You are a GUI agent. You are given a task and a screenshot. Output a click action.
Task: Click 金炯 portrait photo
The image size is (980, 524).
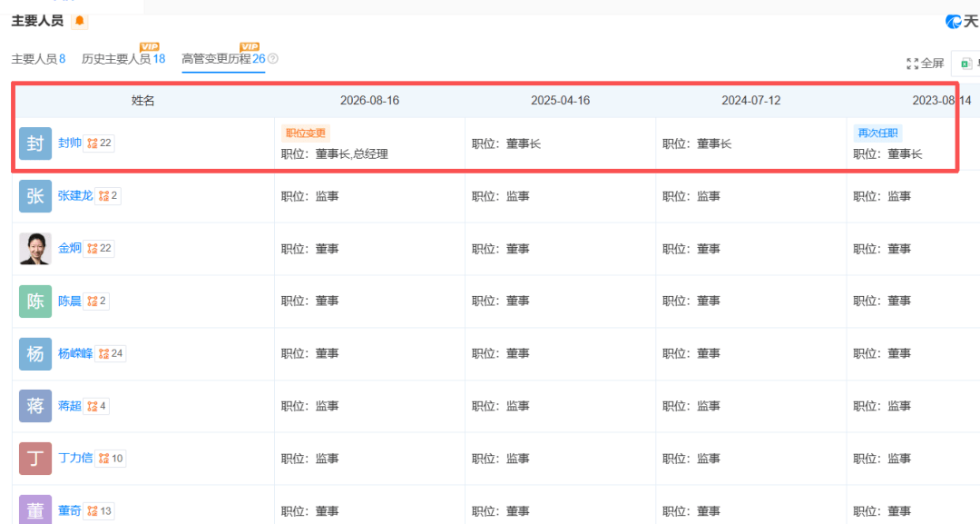[35, 248]
